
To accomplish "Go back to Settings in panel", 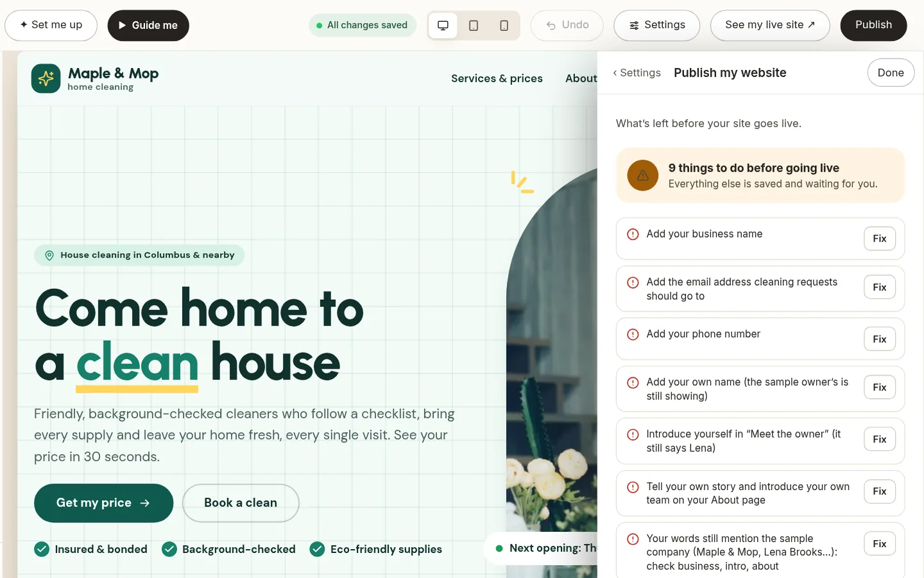I will coord(637,73).
